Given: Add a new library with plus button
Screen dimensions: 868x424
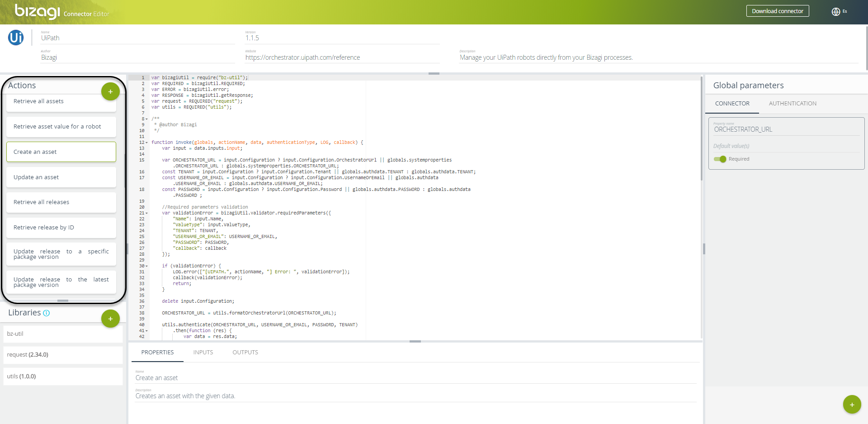Looking at the screenshot, I should [110, 319].
